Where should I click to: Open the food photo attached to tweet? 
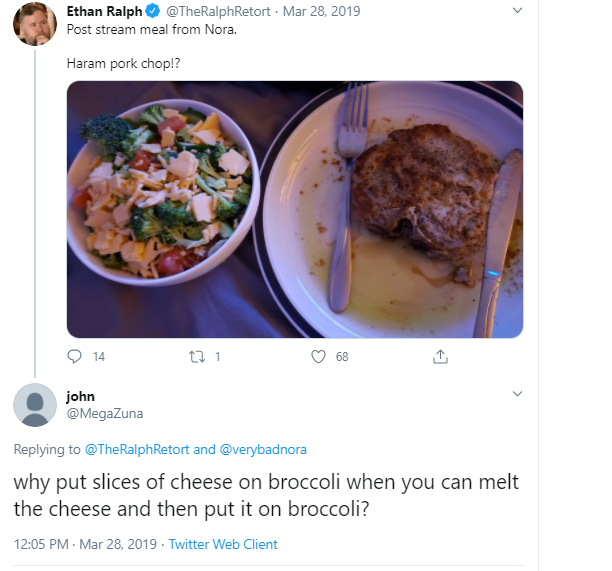click(x=295, y=209)
